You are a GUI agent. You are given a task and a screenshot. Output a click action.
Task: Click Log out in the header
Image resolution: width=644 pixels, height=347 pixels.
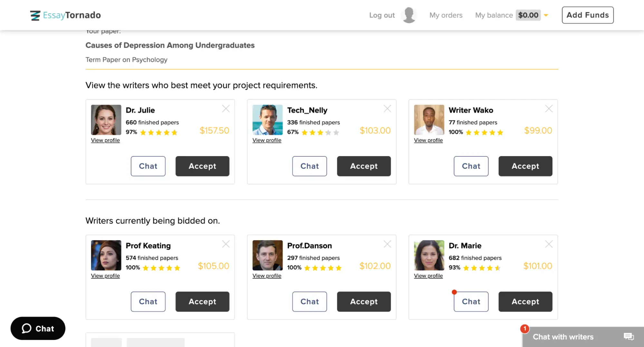(x=382, y=15)
